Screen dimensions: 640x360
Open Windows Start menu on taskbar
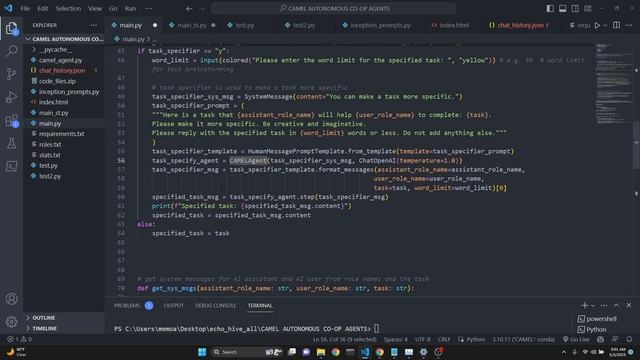coord(202,352)
